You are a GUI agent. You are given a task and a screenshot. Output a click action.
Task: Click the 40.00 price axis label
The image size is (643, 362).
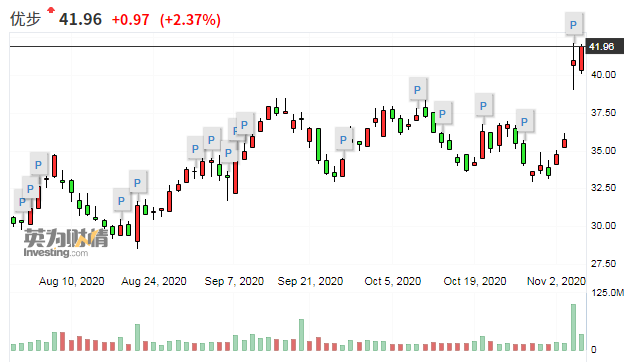603,75
